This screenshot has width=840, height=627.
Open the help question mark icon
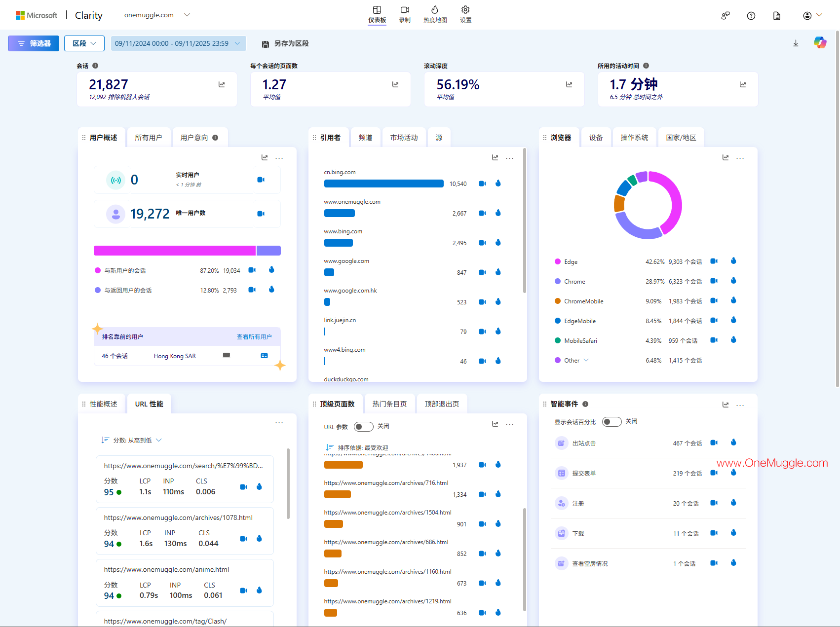[x=751, y=16]
